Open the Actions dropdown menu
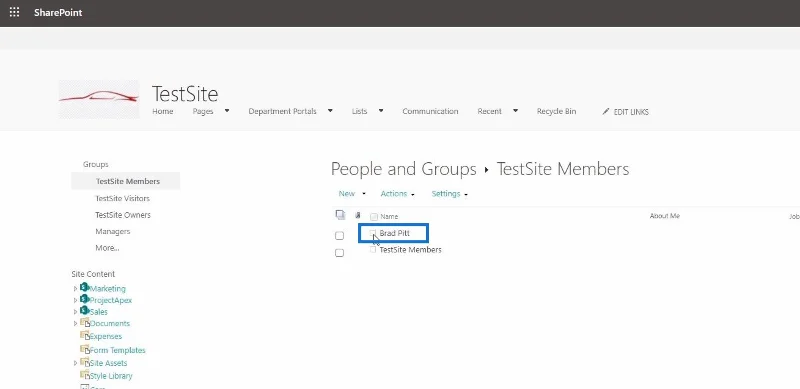 (397, 193)
